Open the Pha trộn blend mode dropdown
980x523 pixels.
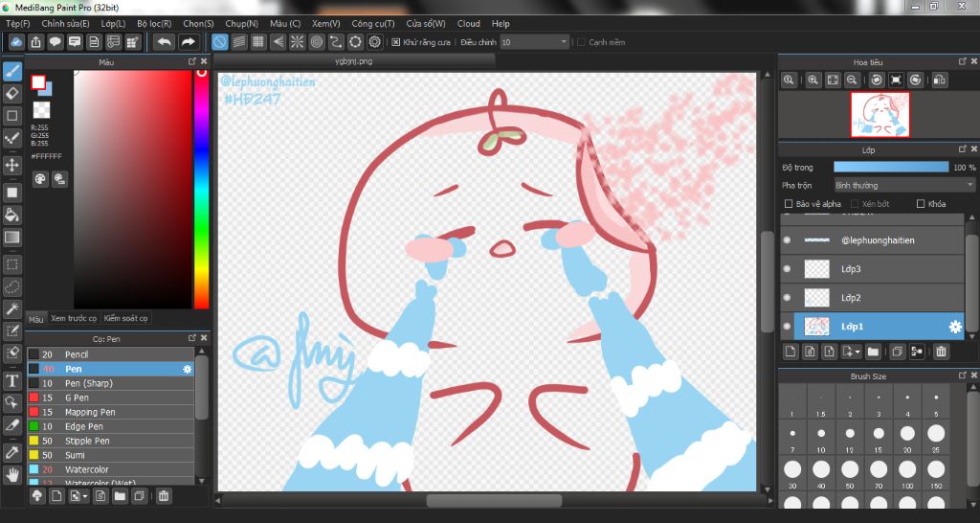coord(904,186)
